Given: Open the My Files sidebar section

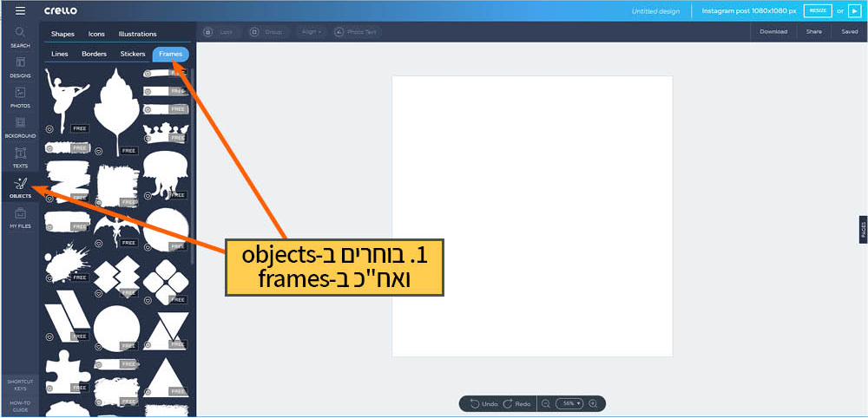Looking at the screenshot, I should tap(20, 218).
